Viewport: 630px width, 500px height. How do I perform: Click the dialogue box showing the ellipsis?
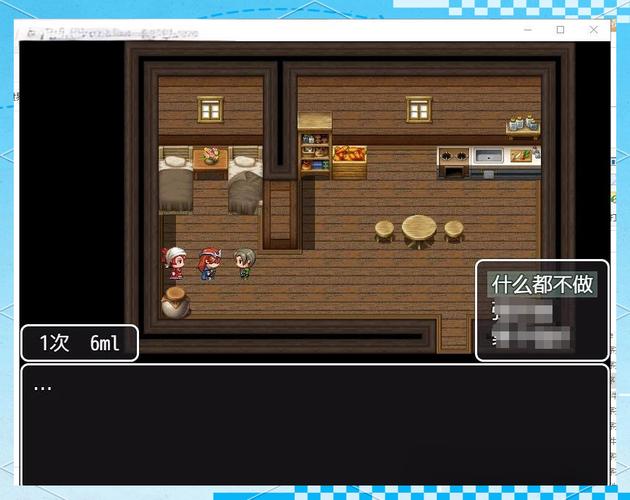pyautogui.click(x=314, y=424)
